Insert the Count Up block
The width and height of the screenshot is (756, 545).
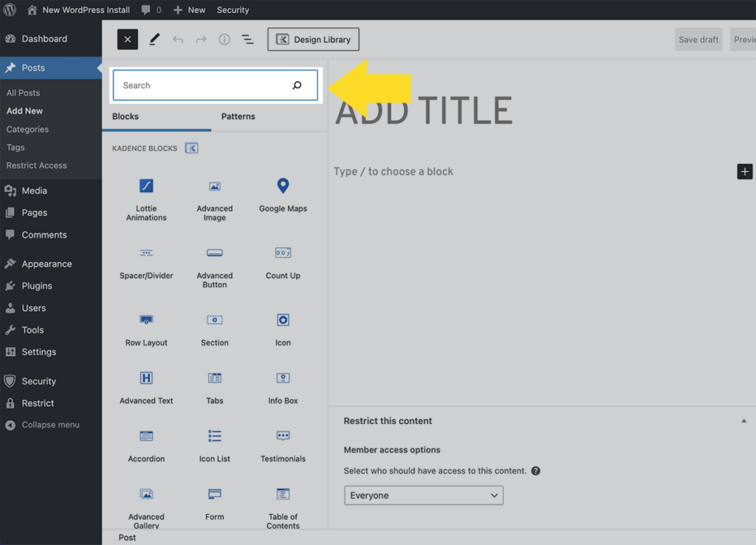(x=283, y=263)
